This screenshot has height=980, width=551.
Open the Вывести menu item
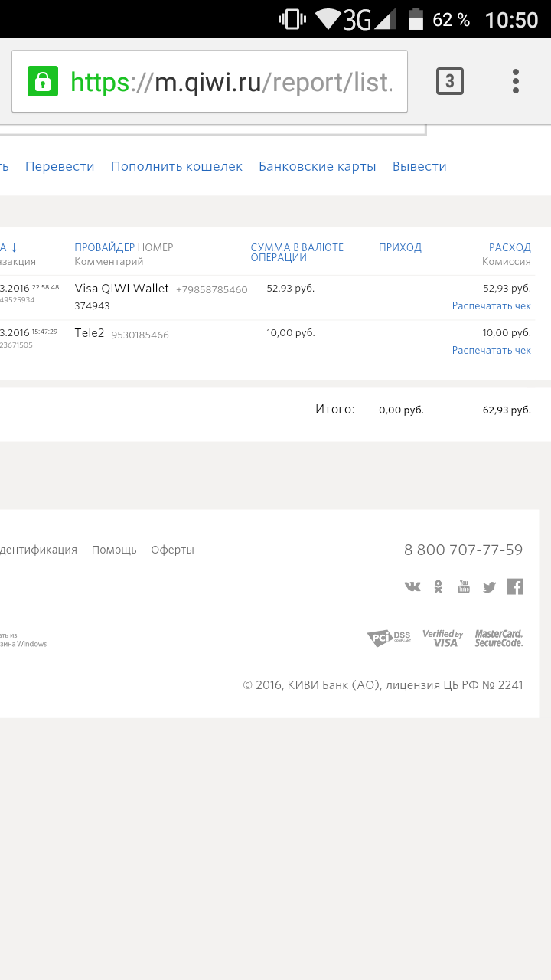tap(419, 166)
